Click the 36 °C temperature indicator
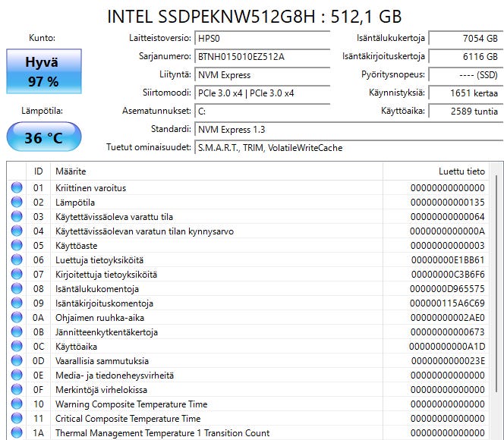Screen dimensions: 504x440 [x=44, y=137]
